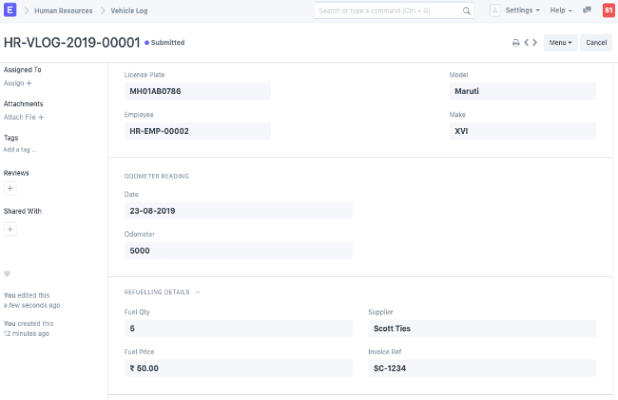The height and width of the screenshot is (400, 618).
Task: Add a review with plus button
Action: [10, 188]
